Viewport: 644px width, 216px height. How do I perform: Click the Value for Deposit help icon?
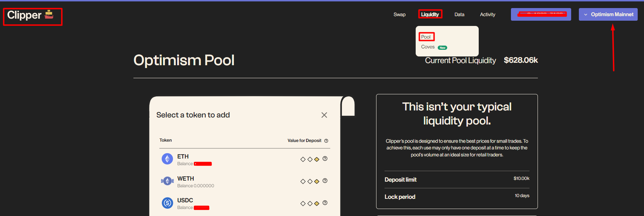[326, 141]
